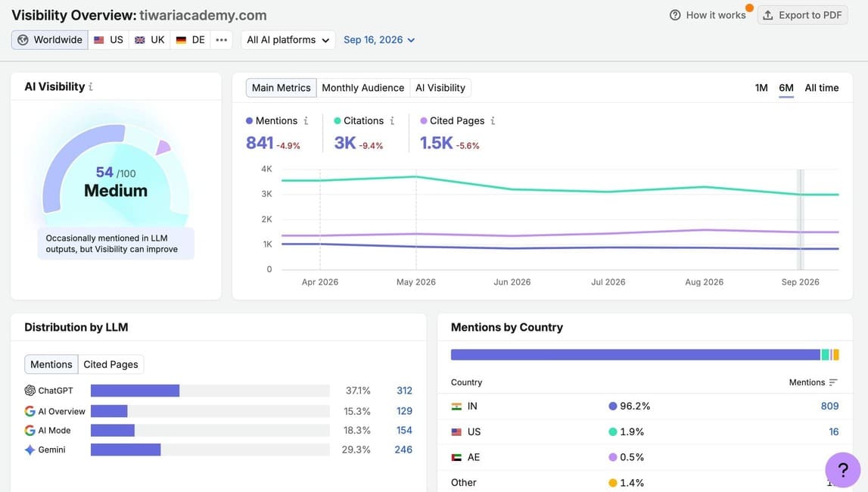Viewport: 868px width, 492px height.
Task: Click the 1.5K cited pages value
Action: [436, 143]
